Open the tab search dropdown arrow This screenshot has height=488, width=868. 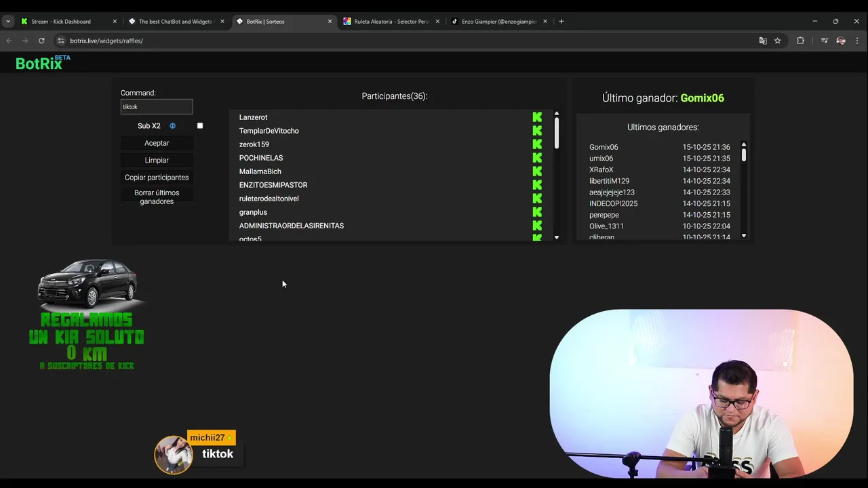click(7, 21)
